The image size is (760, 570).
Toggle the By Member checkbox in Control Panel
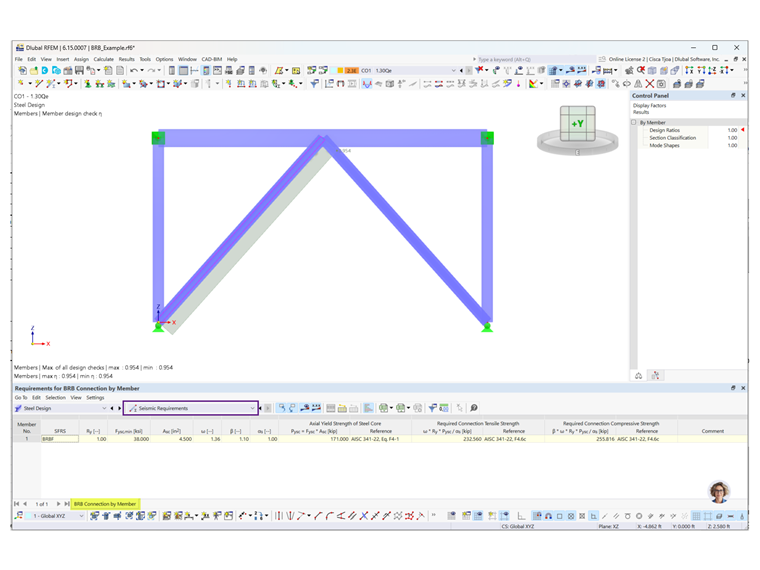(633, 122)
